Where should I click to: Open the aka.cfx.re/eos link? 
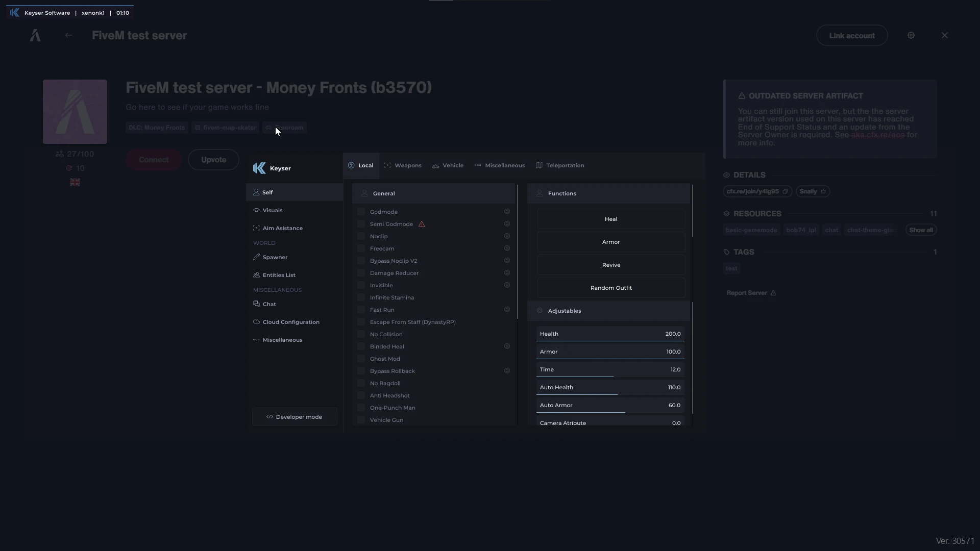[x=877, y=135]
